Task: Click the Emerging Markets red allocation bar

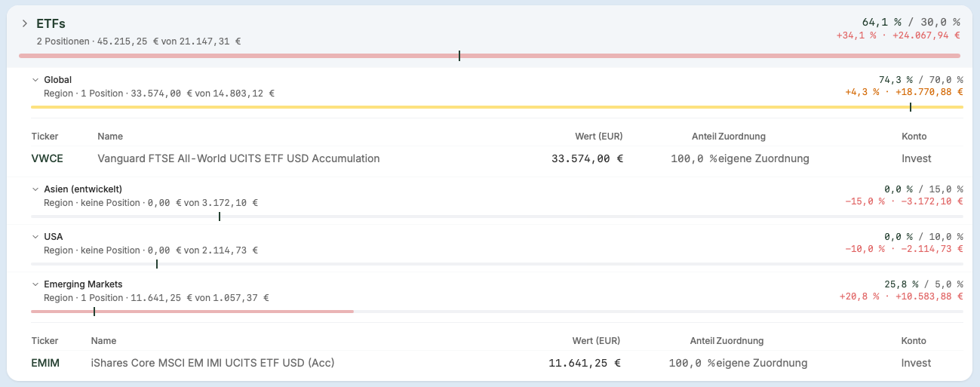Action: click(192, 312)
